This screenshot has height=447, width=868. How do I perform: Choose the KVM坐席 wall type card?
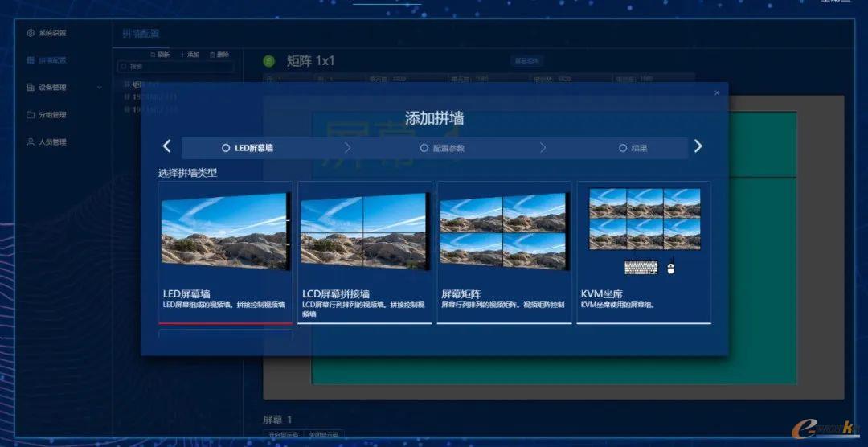coord(643,252)
